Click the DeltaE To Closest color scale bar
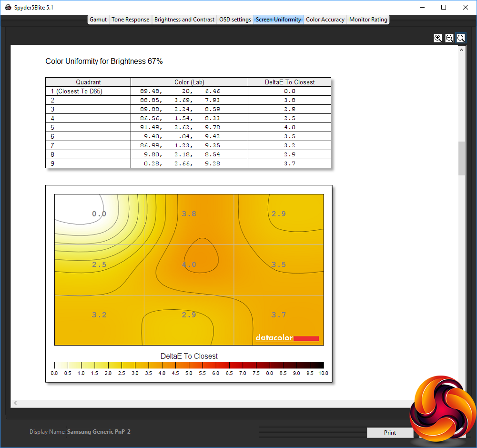The width and height of the screenshot is (477, 448). pos(189,365)
